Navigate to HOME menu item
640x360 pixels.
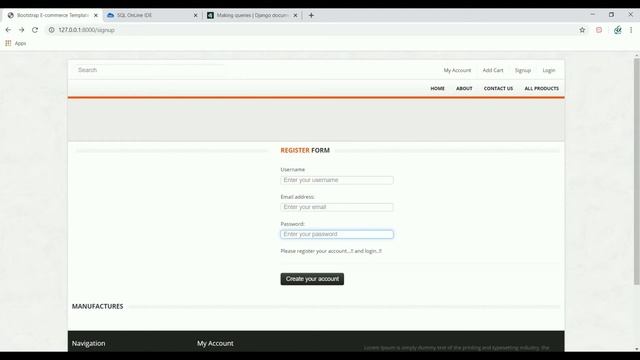coord(437,88)
